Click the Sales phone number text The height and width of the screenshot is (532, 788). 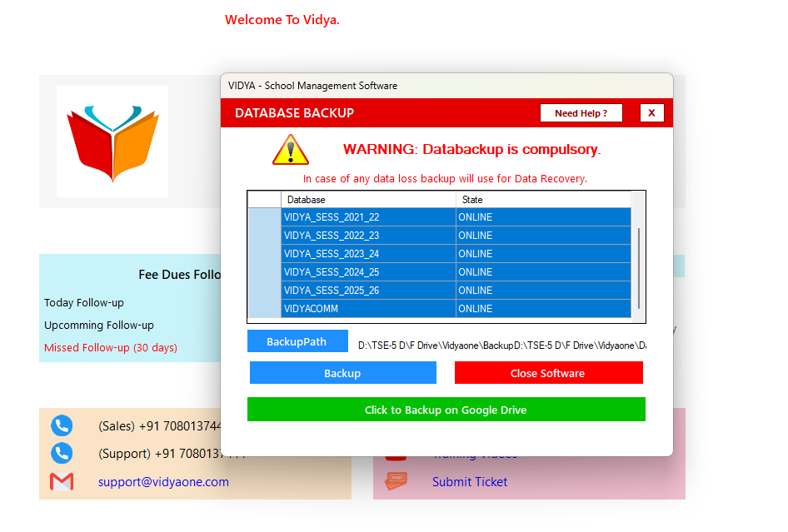159,426
